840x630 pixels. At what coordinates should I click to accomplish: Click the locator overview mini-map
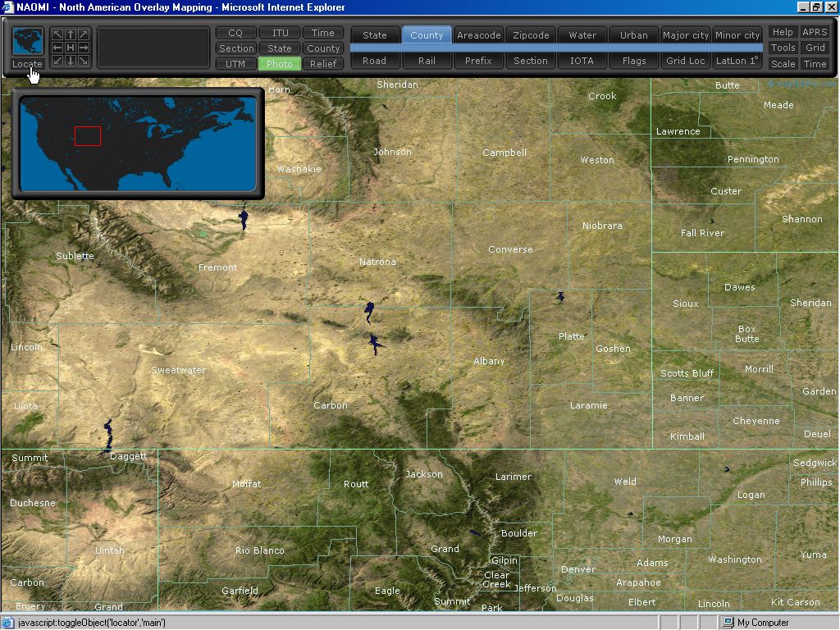click(138, 143)
